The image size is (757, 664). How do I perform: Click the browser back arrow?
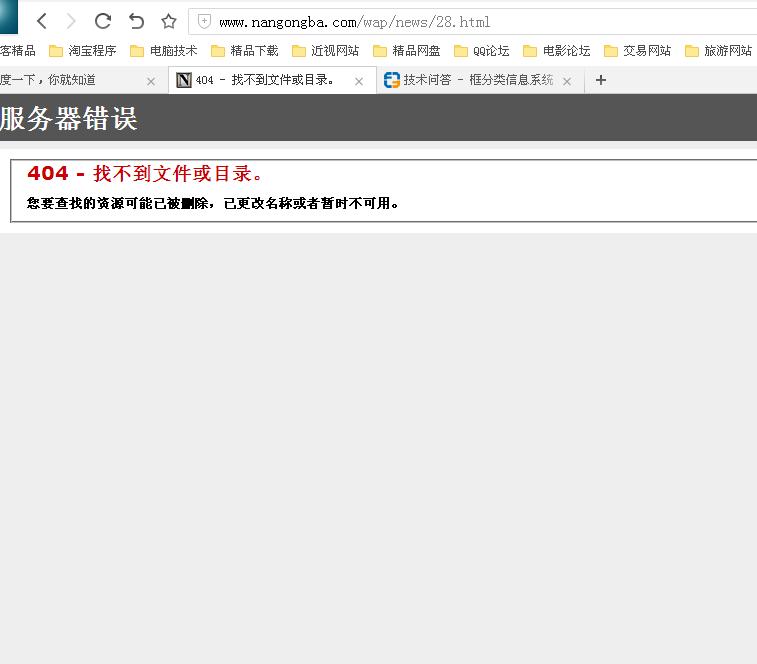pyautogui.click(x=42, y=21)
